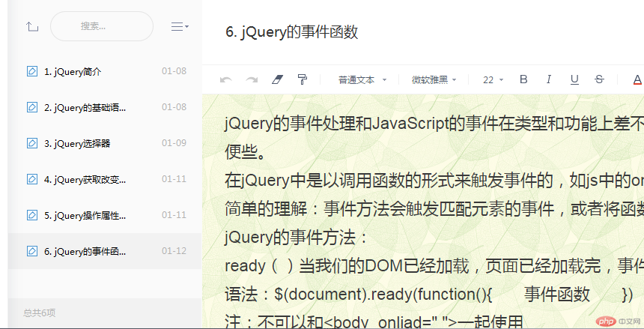Click note icon beside 1. jQuery简介

tap(32, 71)
